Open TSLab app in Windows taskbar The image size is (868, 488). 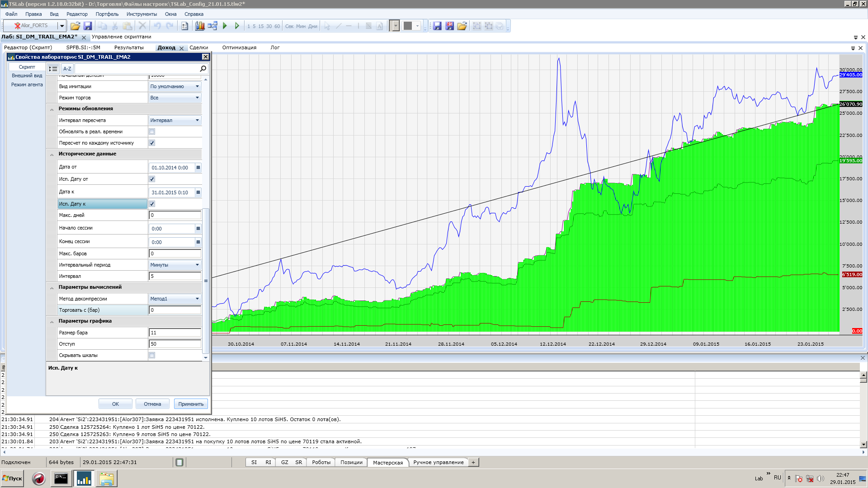coord(84,479)
